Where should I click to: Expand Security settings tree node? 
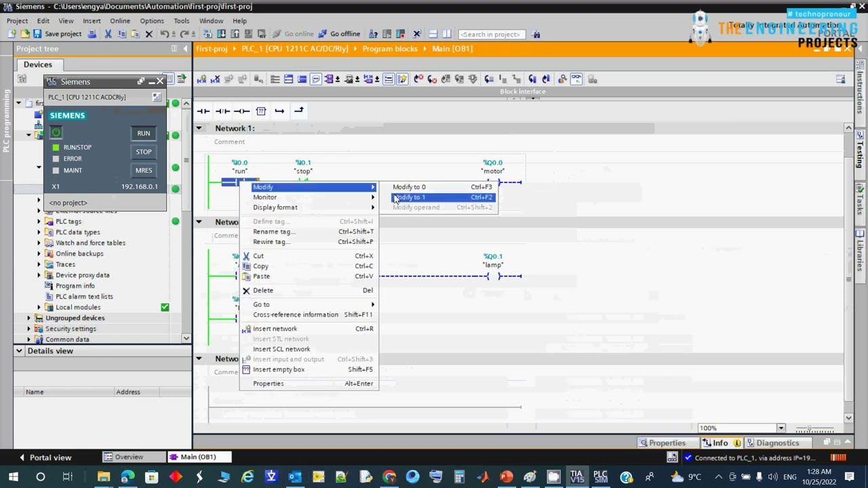(x=29, y=329)
